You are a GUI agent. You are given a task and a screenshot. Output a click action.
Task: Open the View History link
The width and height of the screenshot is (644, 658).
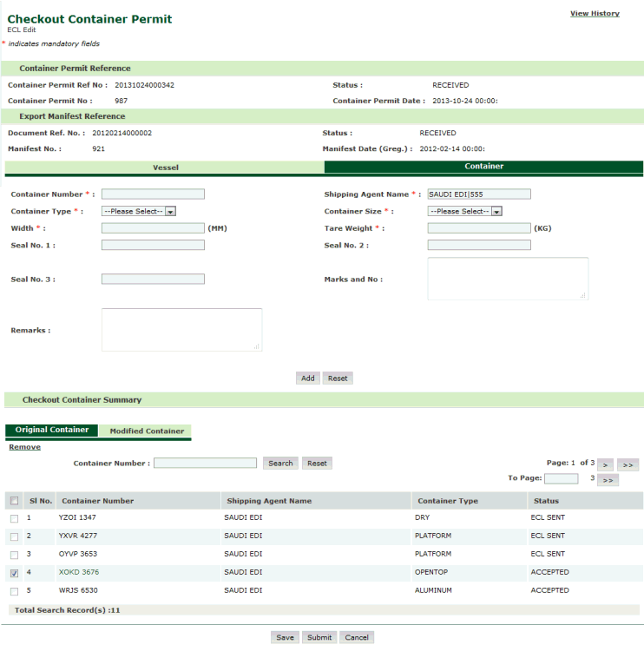click(595, 14)
